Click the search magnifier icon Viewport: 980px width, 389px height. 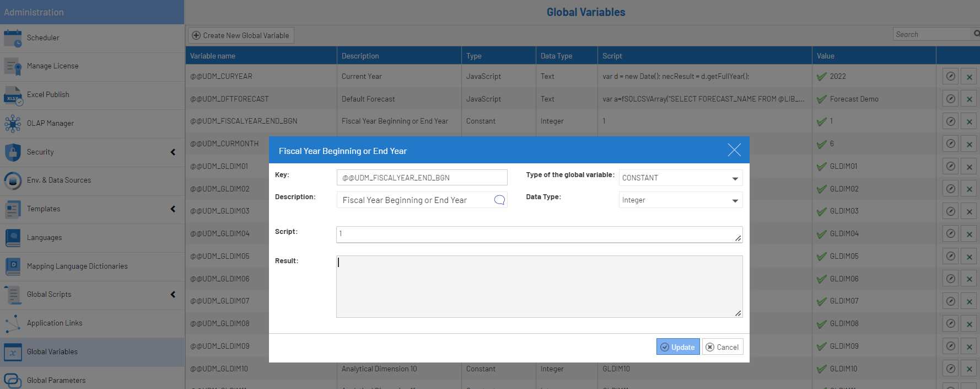tap(976, 34)
